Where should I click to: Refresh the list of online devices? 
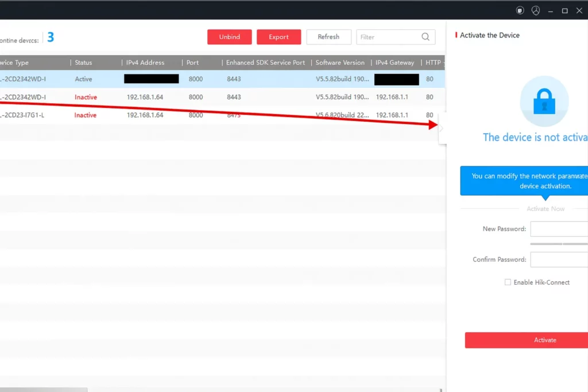pos(328,36)
